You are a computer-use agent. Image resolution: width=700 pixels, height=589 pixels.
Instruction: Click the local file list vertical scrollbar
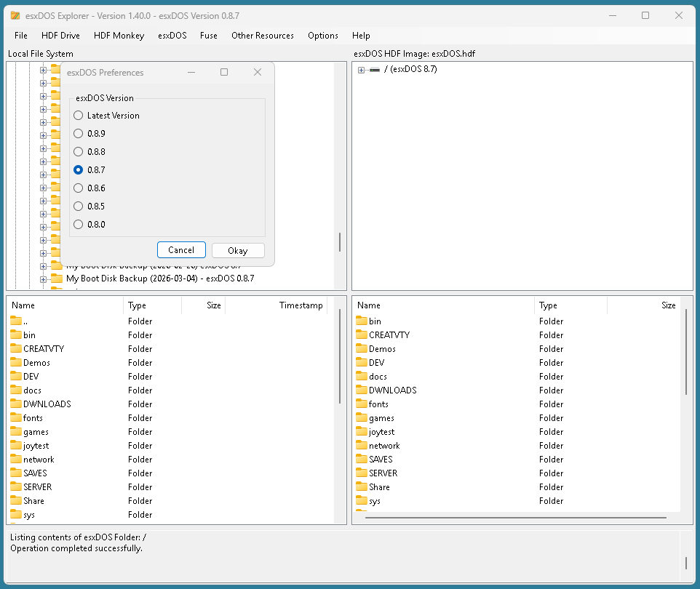340,356
